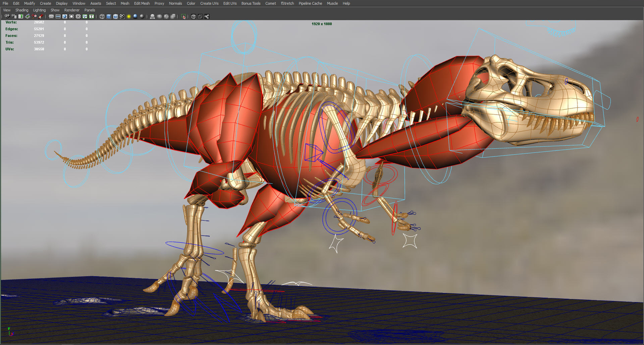
Task: Toggle the viewport Grid display icon
Action: click(x=51, y=17)
